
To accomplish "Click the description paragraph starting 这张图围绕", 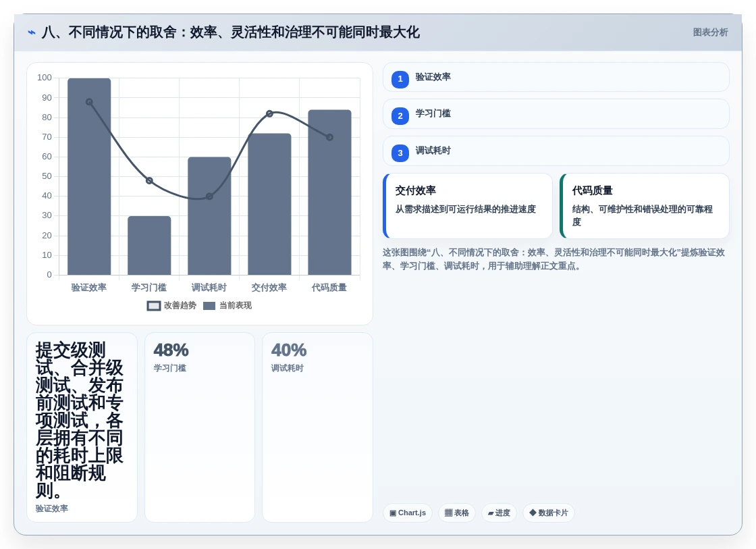I will [554, 259].
